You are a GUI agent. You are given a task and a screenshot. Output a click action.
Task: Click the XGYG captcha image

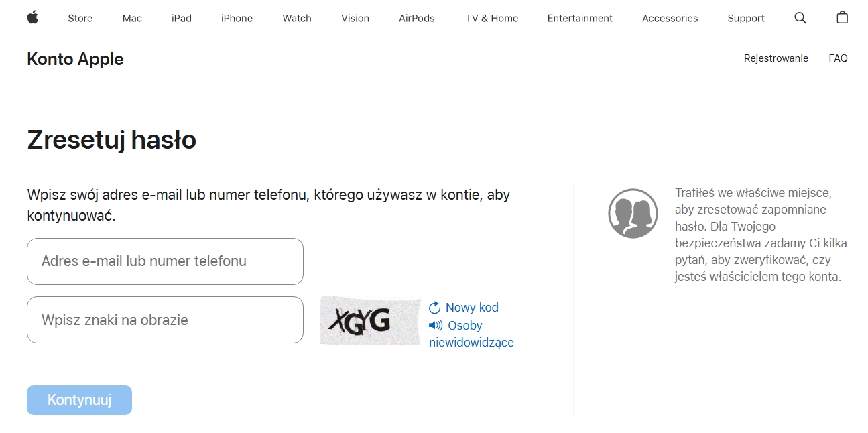coord(370,321)
